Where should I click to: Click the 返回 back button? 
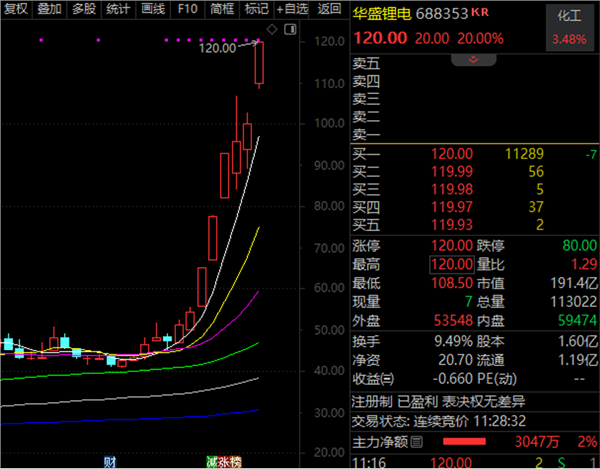[x=328, y=9]
